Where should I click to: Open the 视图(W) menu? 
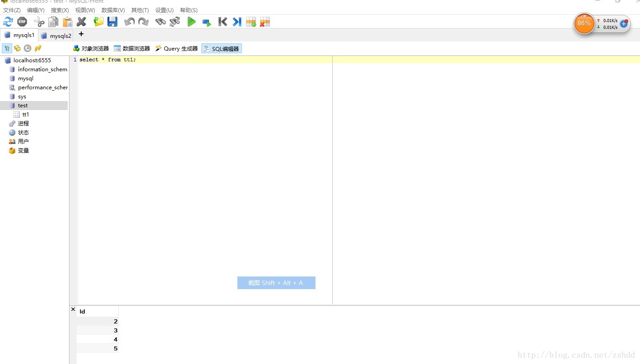85,10
